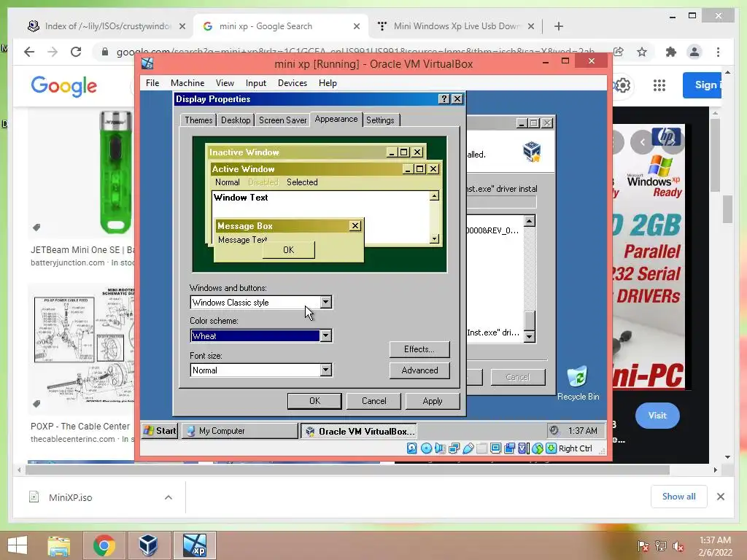Viewport: 747px width, 560px height.
Task: Click the VirtualBox cube taskbar icon
Action: [x=148, y=545]
